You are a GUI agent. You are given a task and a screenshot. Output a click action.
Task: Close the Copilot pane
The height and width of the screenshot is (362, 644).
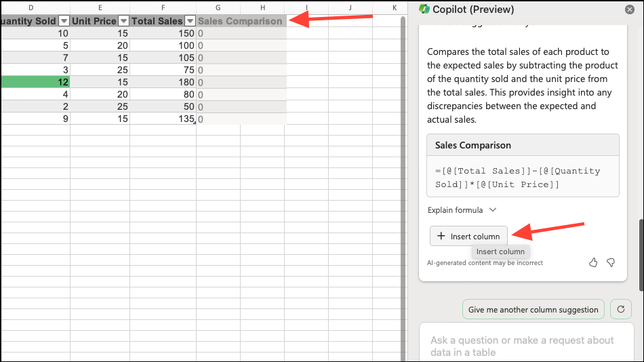point(630,9)
